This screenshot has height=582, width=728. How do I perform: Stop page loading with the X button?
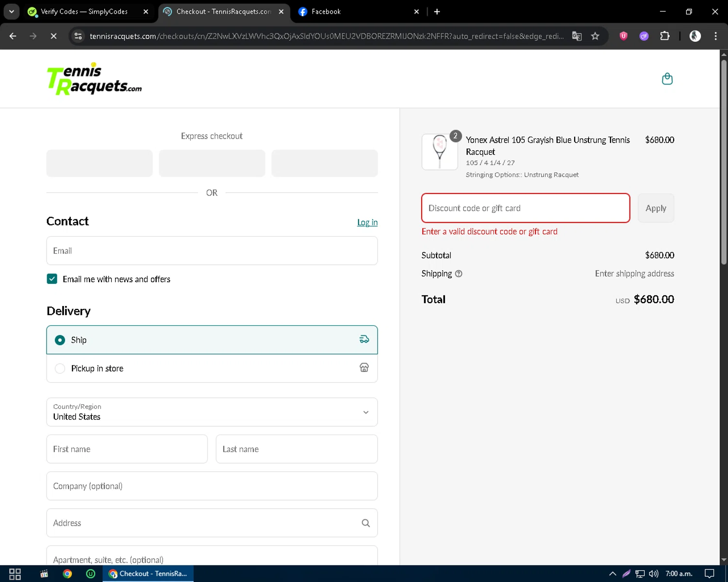point(53,36)
